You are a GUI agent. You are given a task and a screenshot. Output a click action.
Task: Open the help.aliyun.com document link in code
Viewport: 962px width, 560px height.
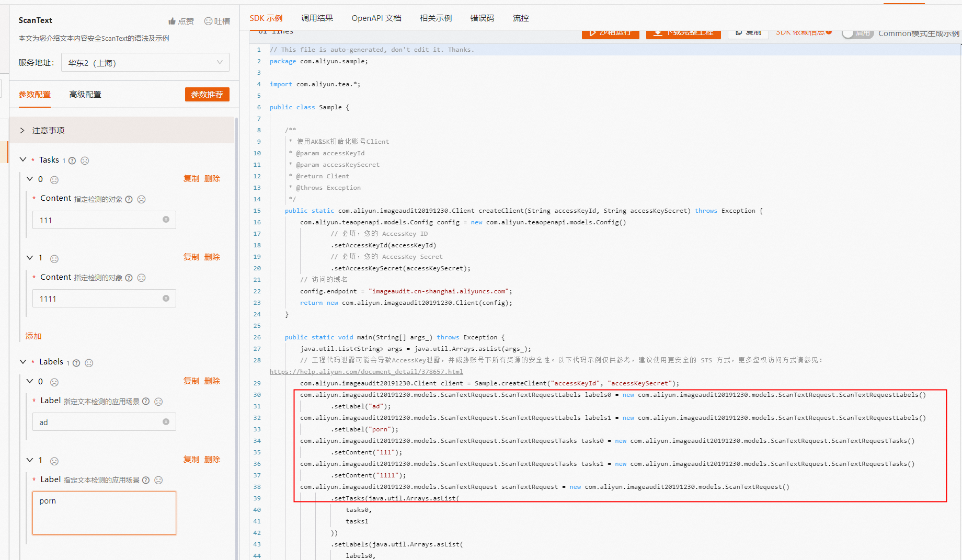367,372
